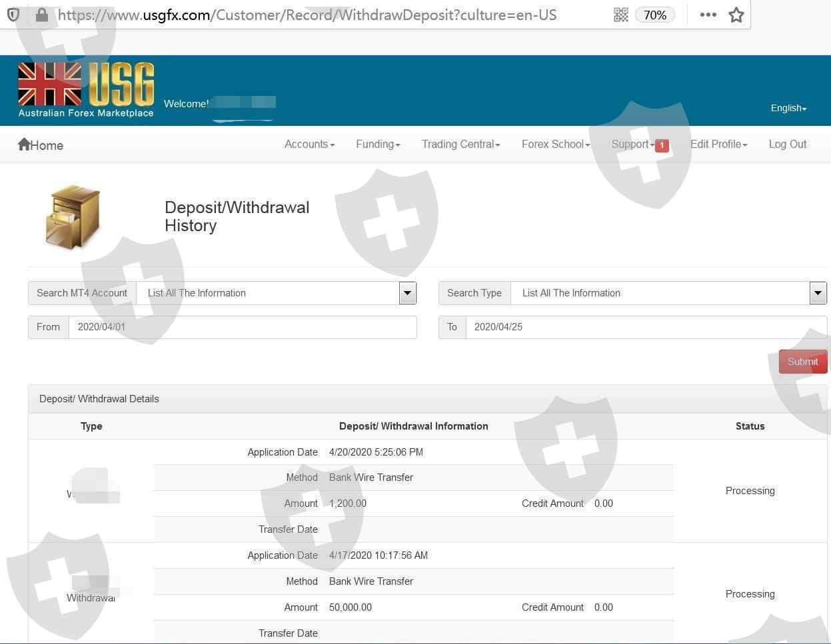Expand the Search Type dropdown
Image resolution: width=831 pixels, height=644 pixels.
tap(818, 293)
